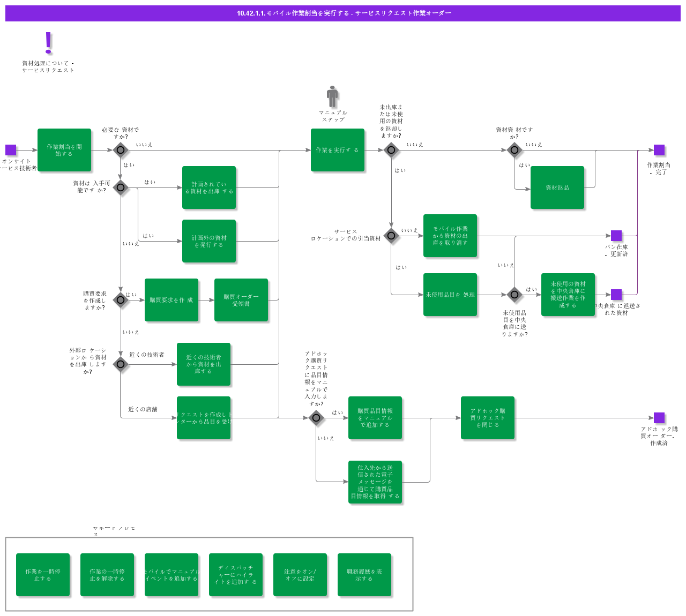Image resolution: width=686 pixels, height=616 pixels.
Task: Open the 作業の一時停止を解除する subprocess box
Action: pyautogui.click(x=107, y=575)
